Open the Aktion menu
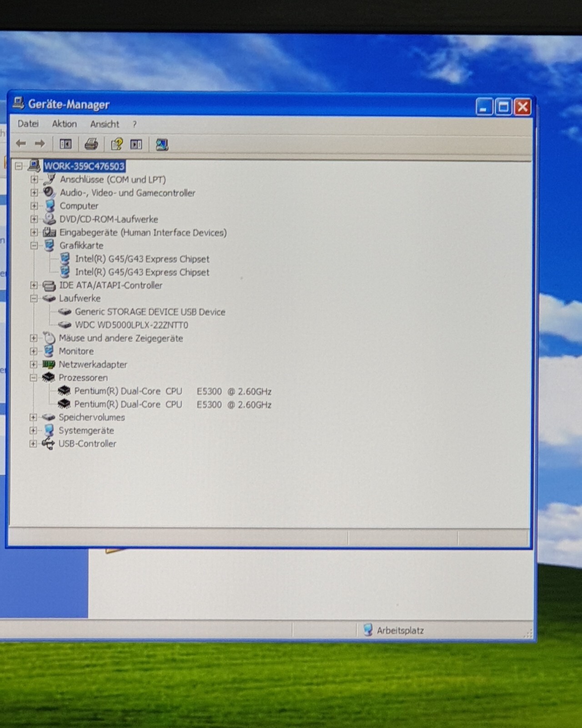Image resolution: width=582 pixels, height=728 pixels. pyautogui.click(x=64, y=124)
